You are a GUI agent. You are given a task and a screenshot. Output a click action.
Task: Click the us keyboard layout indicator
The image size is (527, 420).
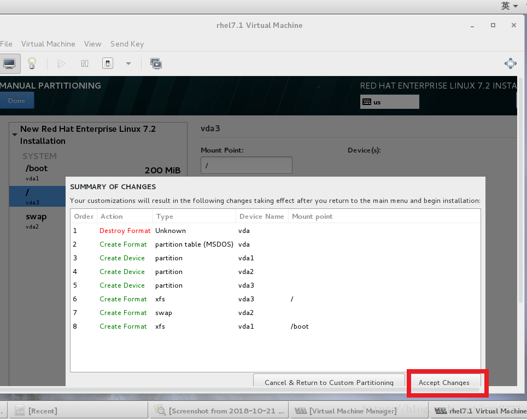(390, 102)
